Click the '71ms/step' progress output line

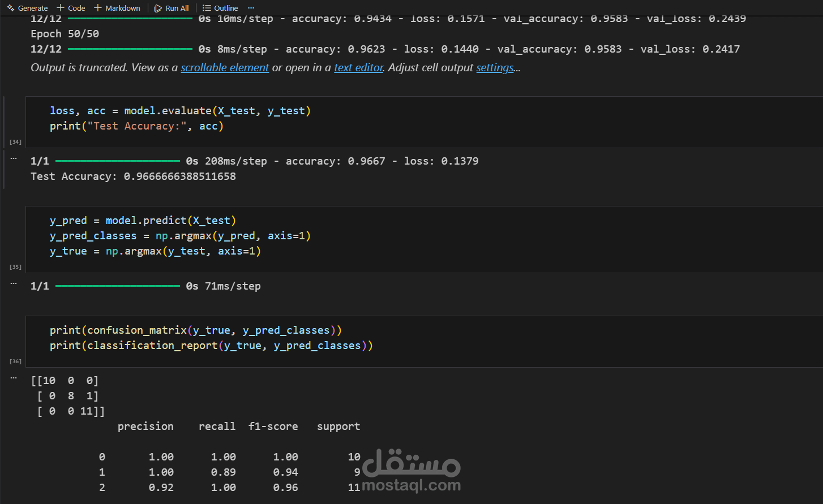145,286
